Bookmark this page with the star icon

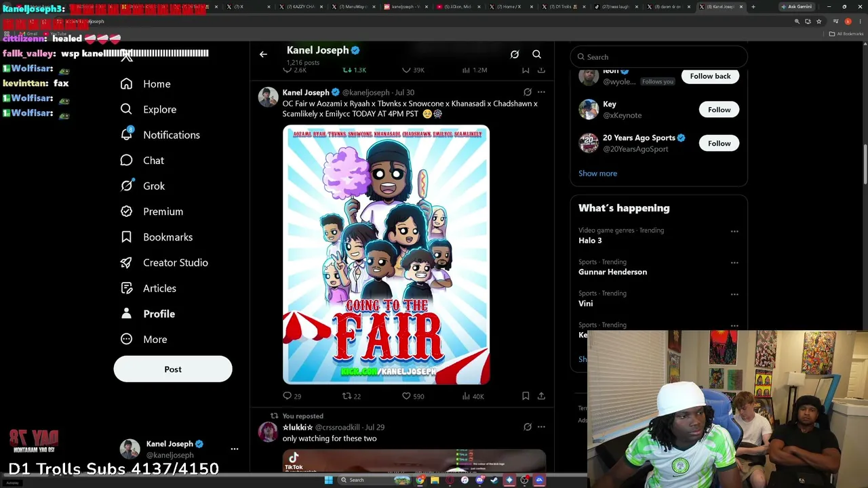(818, 21)
